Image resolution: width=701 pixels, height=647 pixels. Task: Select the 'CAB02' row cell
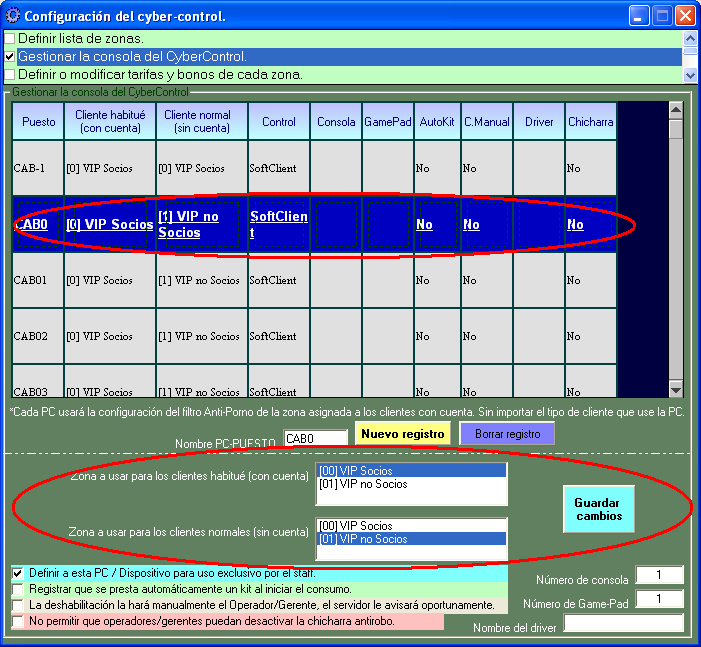[38, 336]
